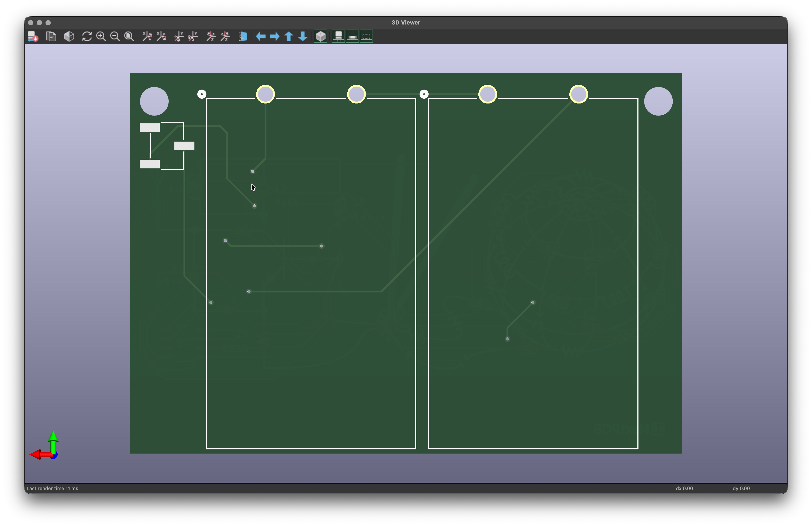Move the board up with the arrow
This screenshot has height=526, width=812.
click(x=289, y=37)
